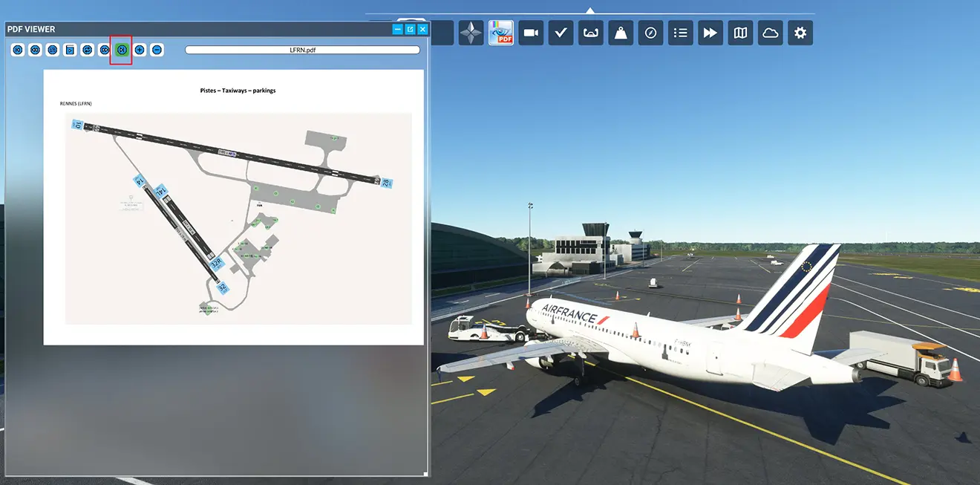Click the fast-forward next page button
This screenshot has width=980, height=485.
[105, 50]
